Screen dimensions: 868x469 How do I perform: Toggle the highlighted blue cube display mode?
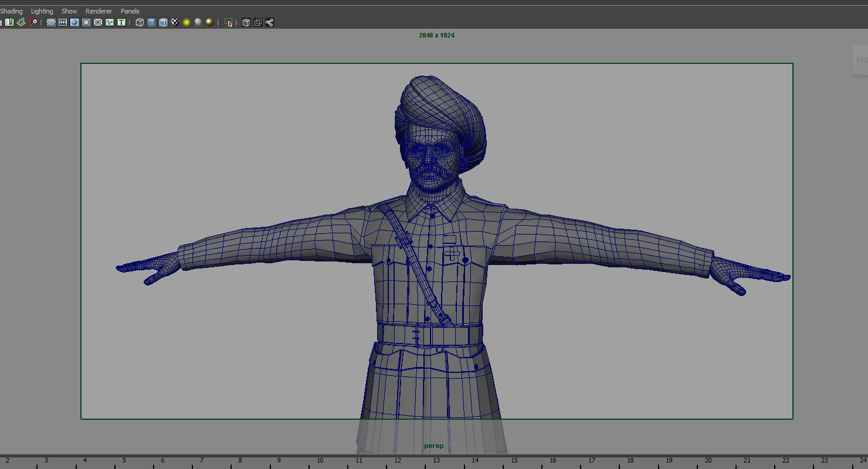pyautogui.click(x=151, y=22)
